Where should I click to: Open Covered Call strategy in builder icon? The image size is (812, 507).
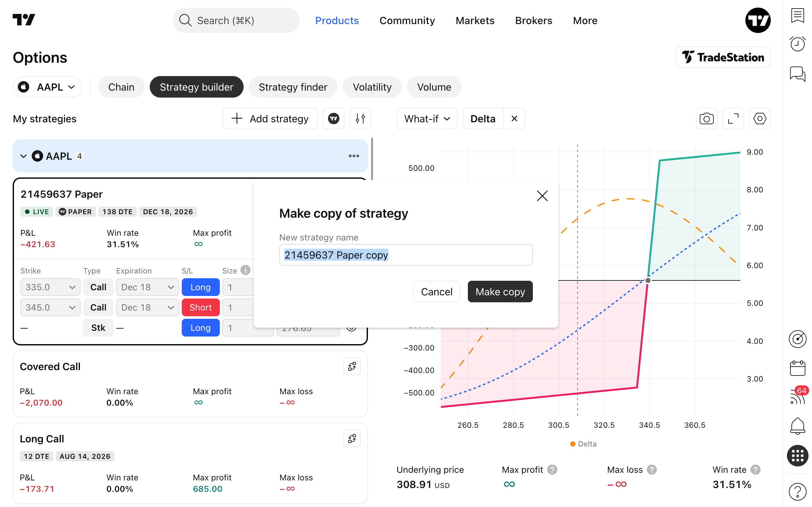click(x=352, y=366)
